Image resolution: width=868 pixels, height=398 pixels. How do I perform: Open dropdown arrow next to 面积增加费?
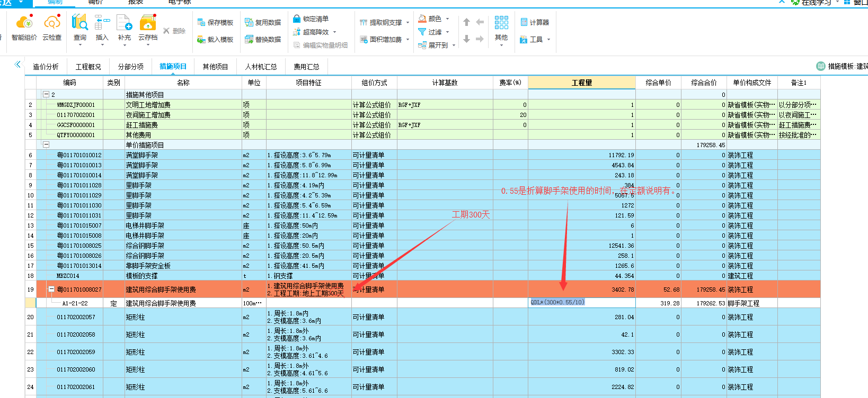(408, 40)
